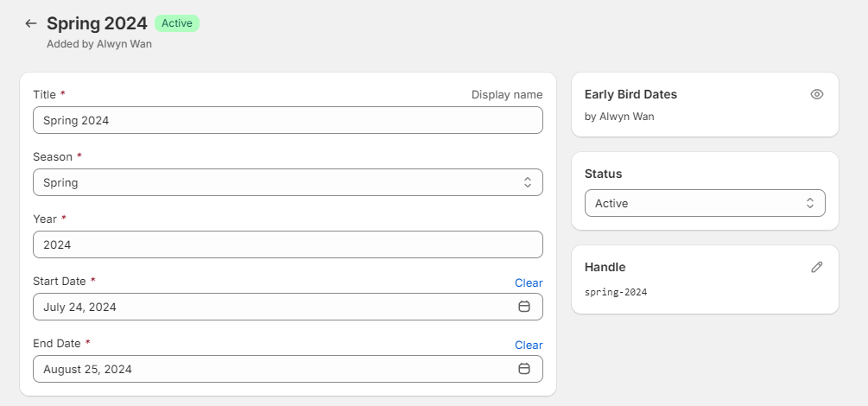Open the Season dropdown showing Spring

pos(288,182)
